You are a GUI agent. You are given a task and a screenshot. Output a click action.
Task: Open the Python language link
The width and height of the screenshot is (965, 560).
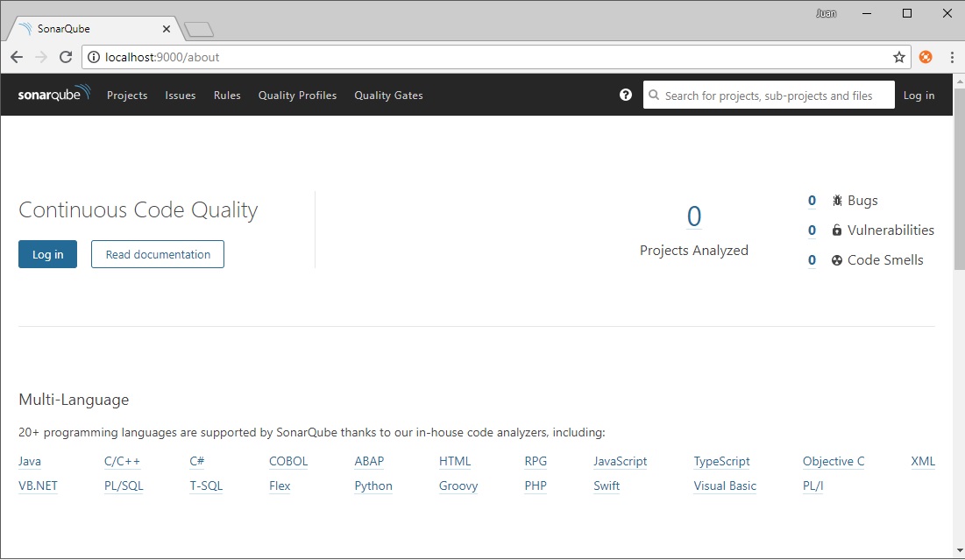coord(373,486)
